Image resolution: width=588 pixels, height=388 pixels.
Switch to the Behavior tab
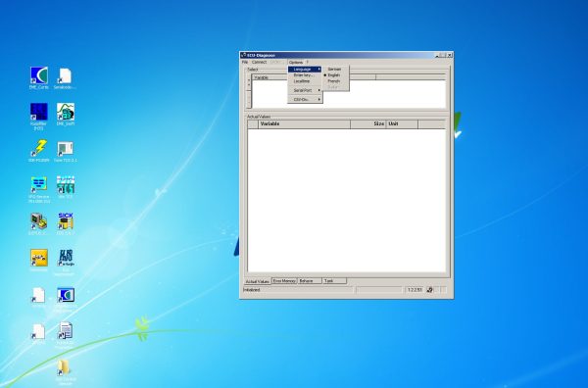click(x=310, y=281)
